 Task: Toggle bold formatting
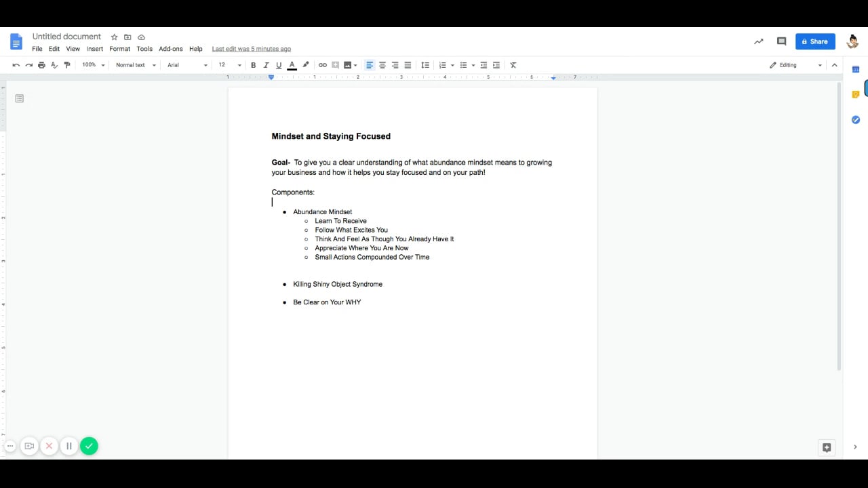point(254,65)
